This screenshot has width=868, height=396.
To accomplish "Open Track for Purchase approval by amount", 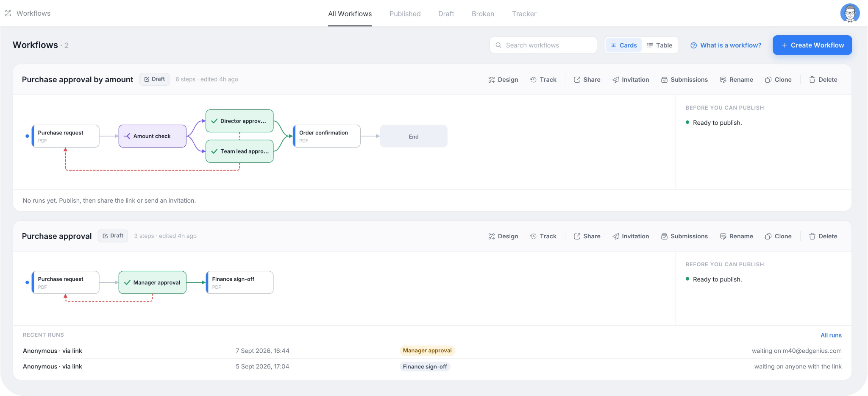I will 543,80.
